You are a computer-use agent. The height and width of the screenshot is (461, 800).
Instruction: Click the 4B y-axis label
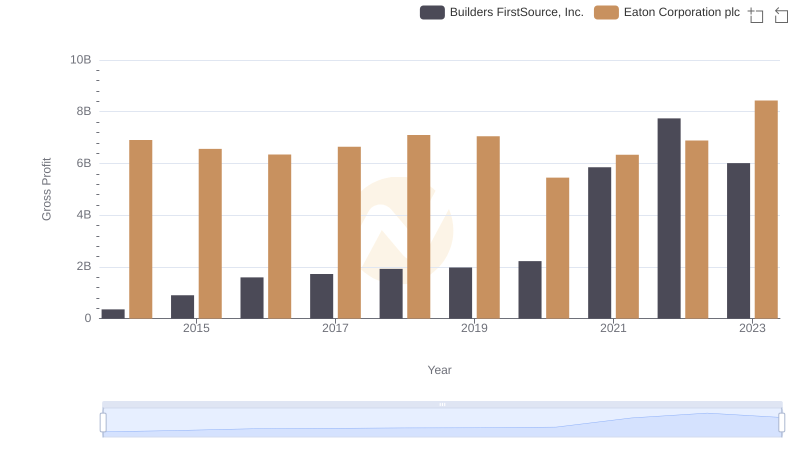(84, 215)
